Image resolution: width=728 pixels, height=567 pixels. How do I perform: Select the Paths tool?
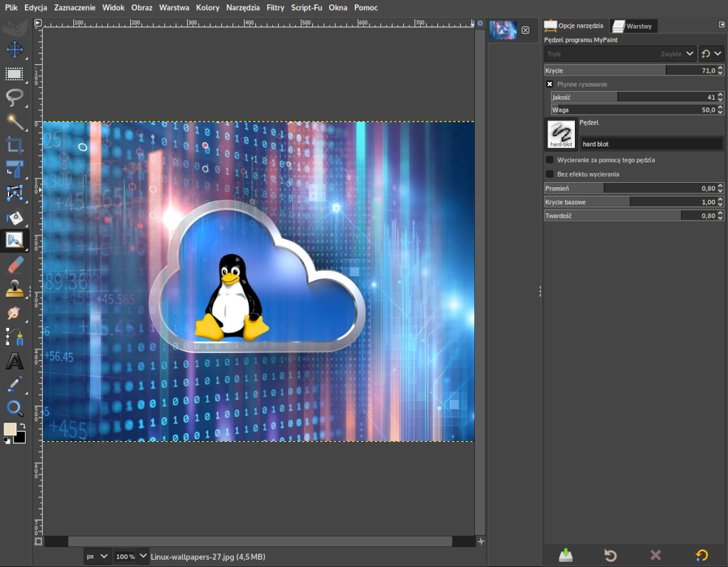point(14,337)
